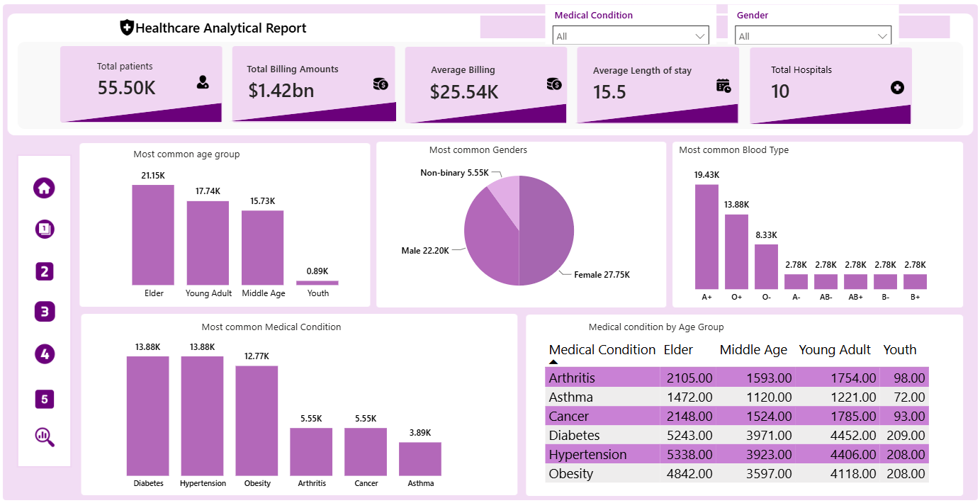The height and width of the screenshot is (503, 980).
Task: Open the Medical Condition dropdown
Action: tap(631, 36)
